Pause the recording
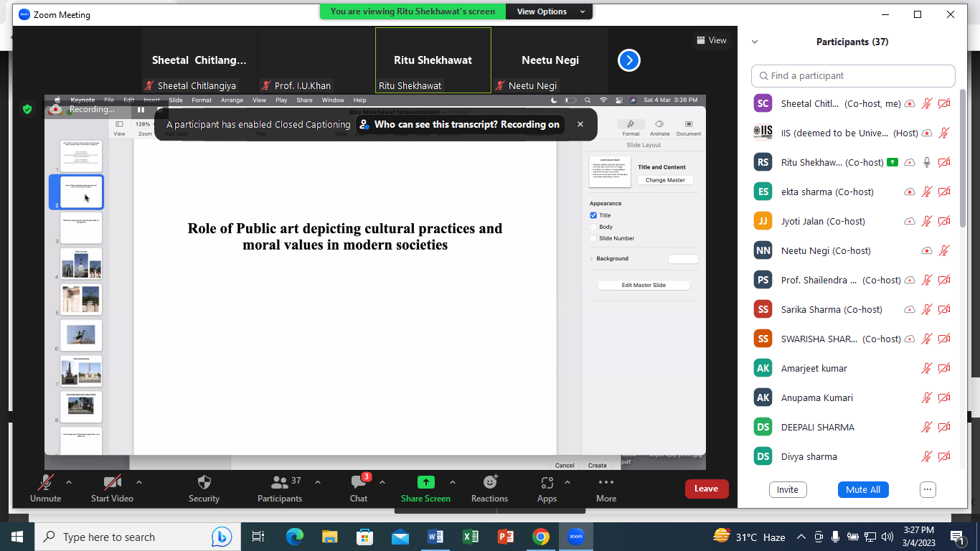 coord(141,110)
